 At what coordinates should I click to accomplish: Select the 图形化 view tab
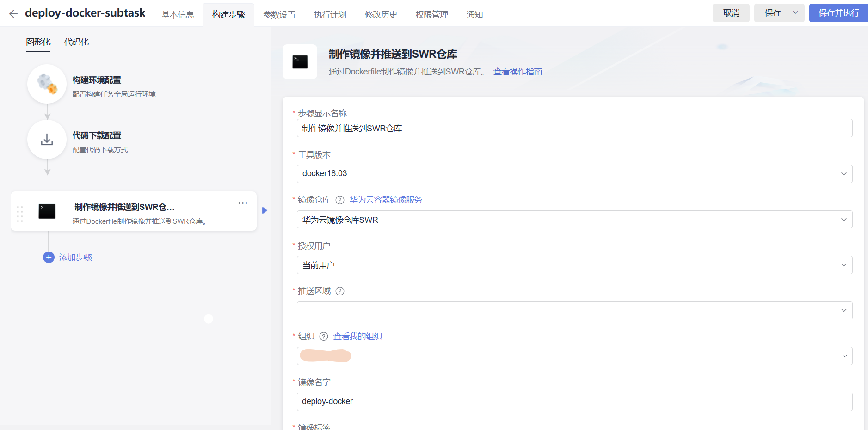38,42
